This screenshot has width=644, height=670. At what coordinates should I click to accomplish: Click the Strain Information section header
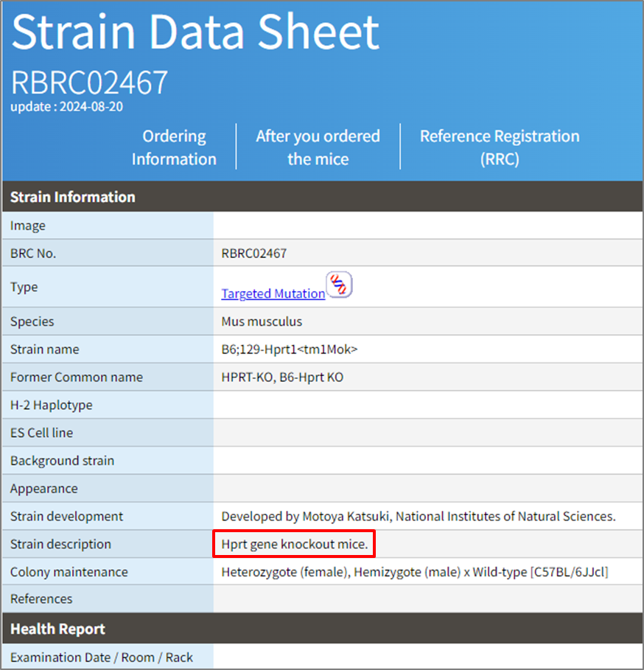(73, 197)
